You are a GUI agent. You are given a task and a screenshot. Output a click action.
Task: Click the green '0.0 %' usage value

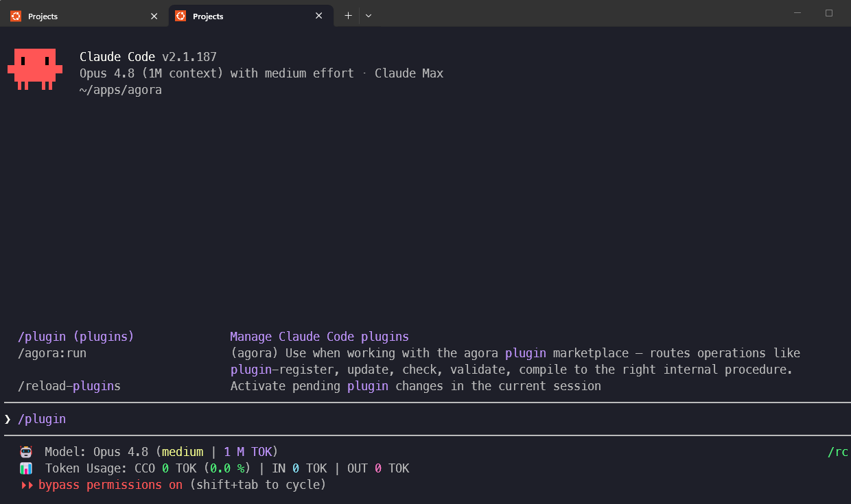(227, 468)
